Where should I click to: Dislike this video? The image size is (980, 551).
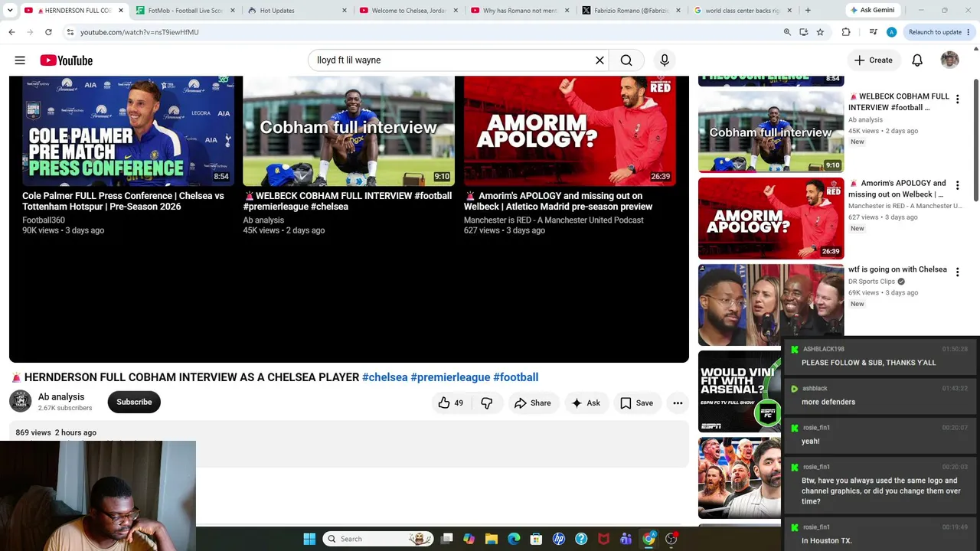coord(487,403)
